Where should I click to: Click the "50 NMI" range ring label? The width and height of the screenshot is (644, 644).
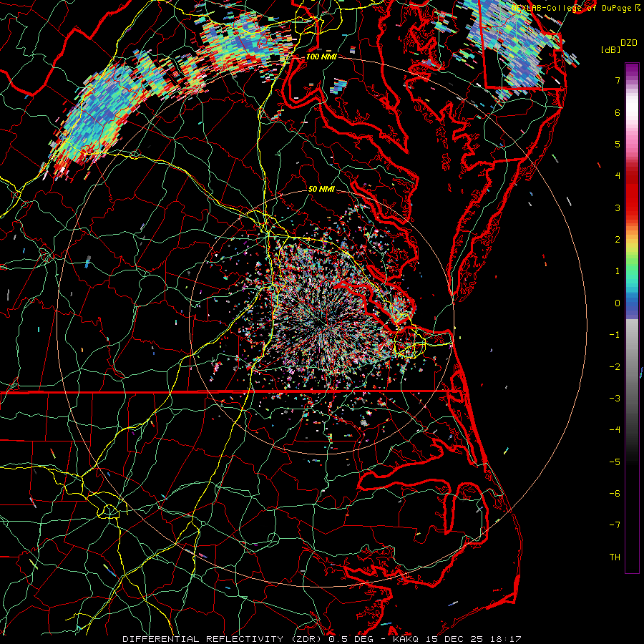tap(321, 190)
